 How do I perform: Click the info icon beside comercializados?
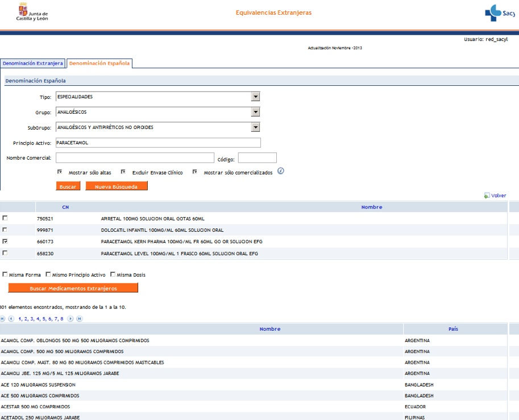[281, 171]
